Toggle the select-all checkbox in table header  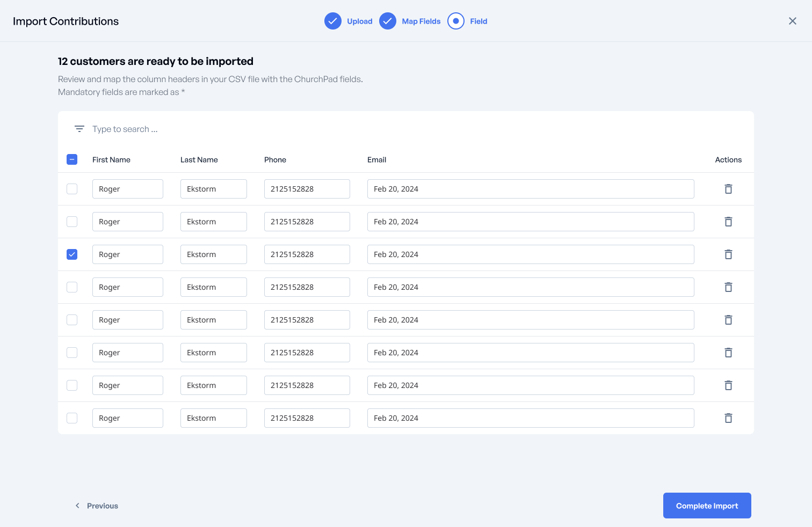click(x=72, y=159)
